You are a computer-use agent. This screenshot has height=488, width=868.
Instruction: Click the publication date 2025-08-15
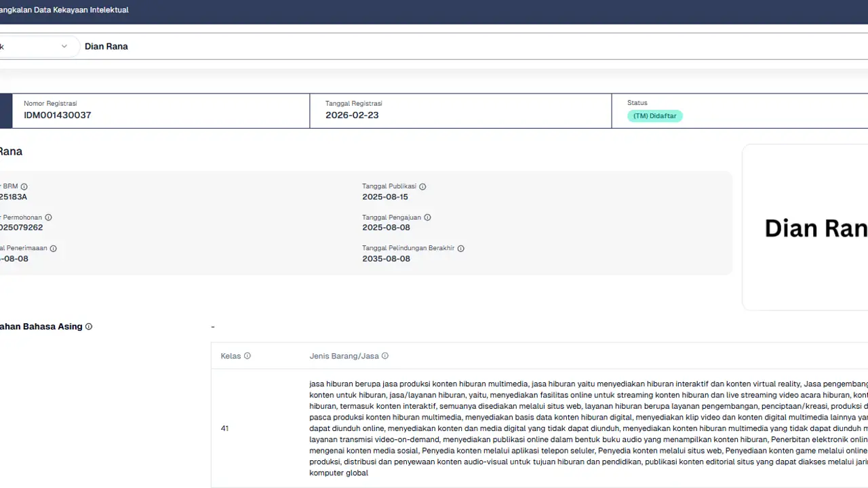385,197
